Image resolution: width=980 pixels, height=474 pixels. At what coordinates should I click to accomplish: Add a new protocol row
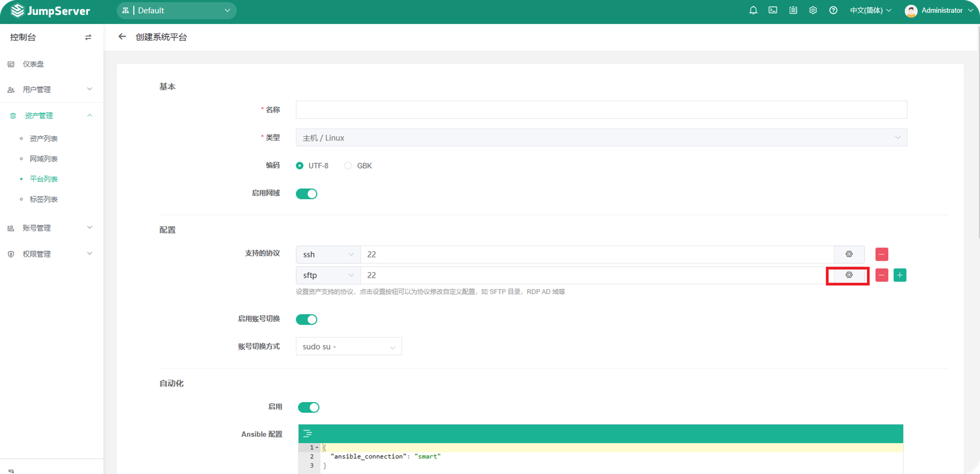point(900,275)
